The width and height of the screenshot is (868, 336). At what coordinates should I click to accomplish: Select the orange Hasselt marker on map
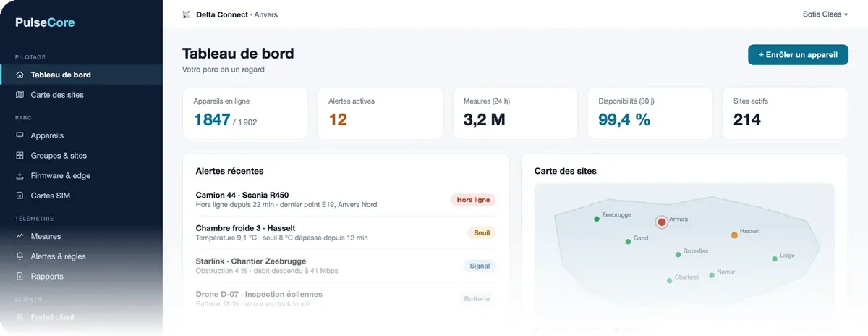point(734,235)
